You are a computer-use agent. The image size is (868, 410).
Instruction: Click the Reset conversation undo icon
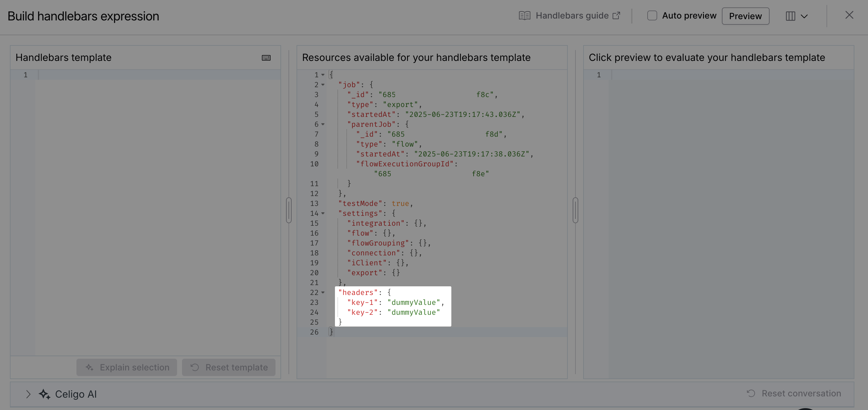click(x=751, y=394)
